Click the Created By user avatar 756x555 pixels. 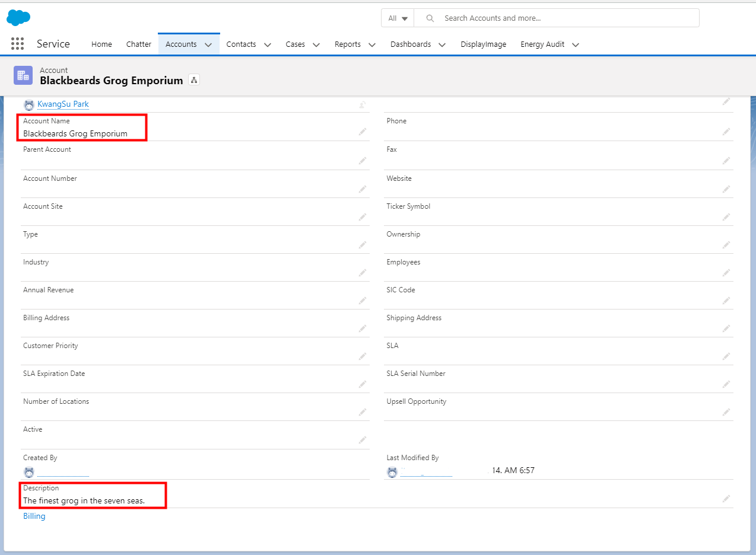(28, 473)
